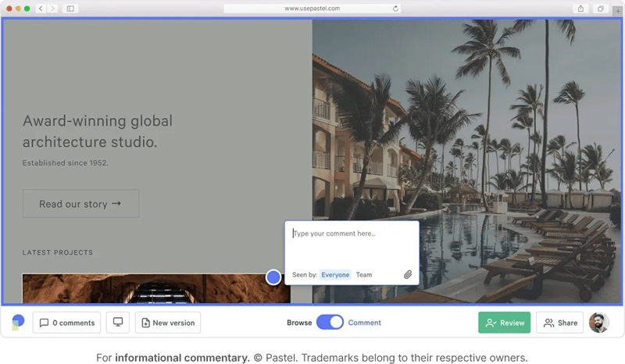The image size is (625, 364).
Task: Select Comment mode label
Action: (364, 323)
